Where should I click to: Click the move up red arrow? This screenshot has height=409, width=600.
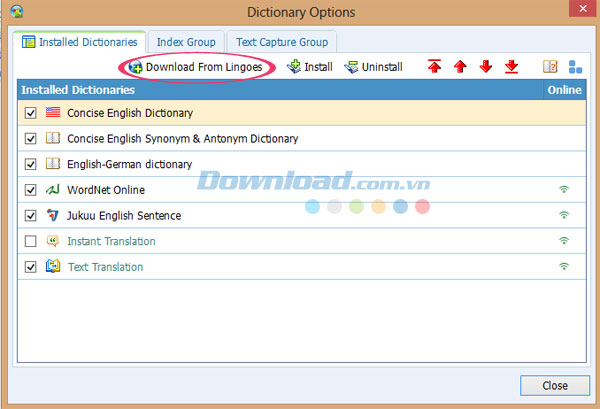[x=460, y=67]
